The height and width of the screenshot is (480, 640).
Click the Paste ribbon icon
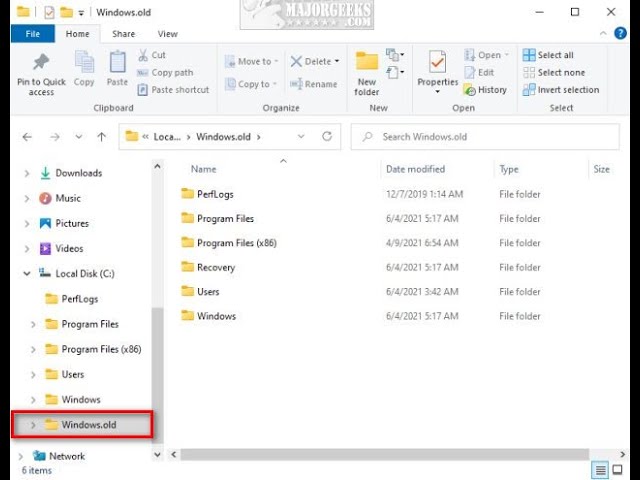(x=118, y=63)
